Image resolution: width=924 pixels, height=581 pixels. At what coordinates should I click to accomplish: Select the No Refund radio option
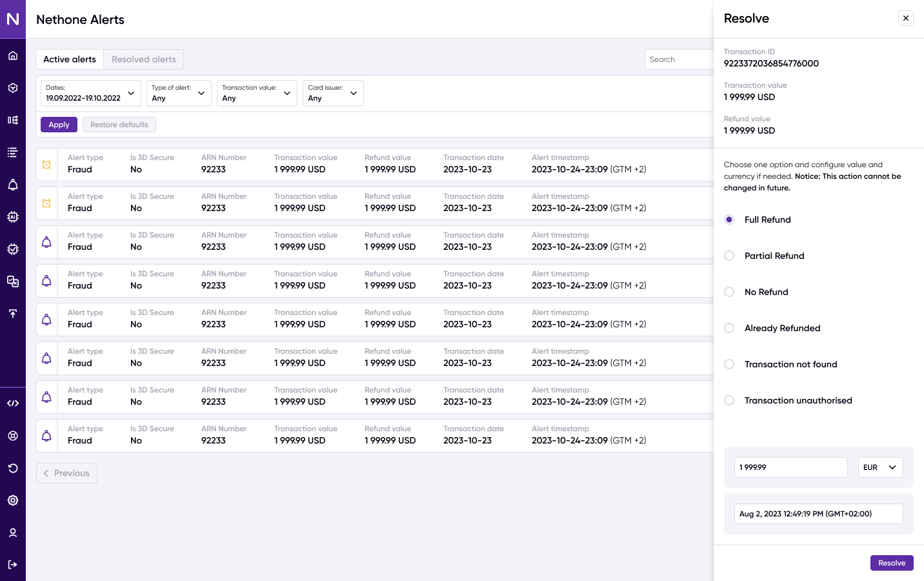point(729,292)
